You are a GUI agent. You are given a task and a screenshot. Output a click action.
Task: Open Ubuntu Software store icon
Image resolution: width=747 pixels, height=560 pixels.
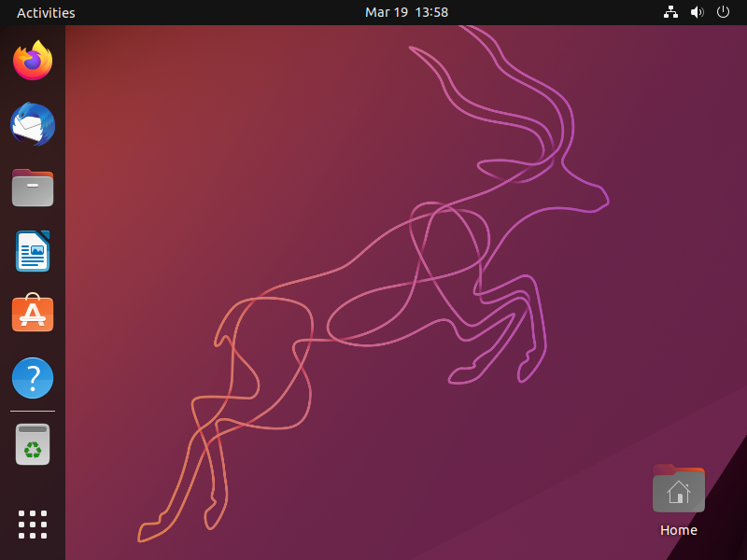(x=33, y=313)
